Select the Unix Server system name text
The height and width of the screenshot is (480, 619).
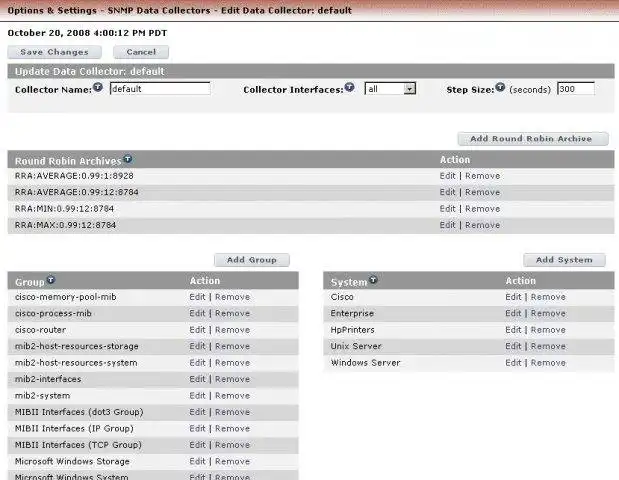click(356, 346)
